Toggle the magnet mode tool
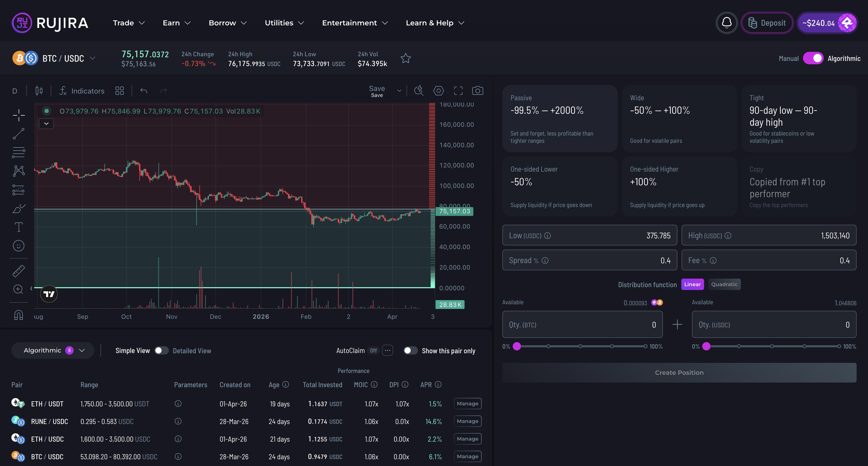 [19, 315]
